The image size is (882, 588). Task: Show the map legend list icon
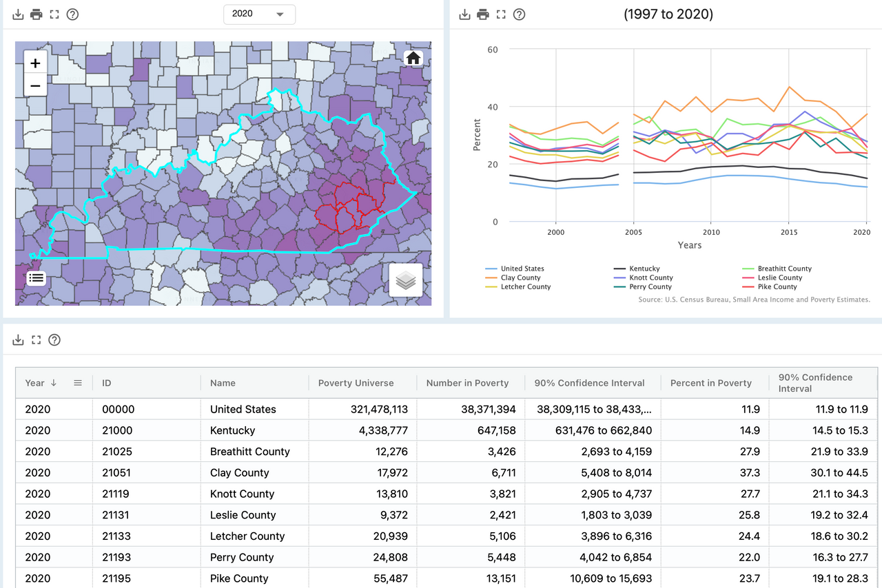coord(37,277)
